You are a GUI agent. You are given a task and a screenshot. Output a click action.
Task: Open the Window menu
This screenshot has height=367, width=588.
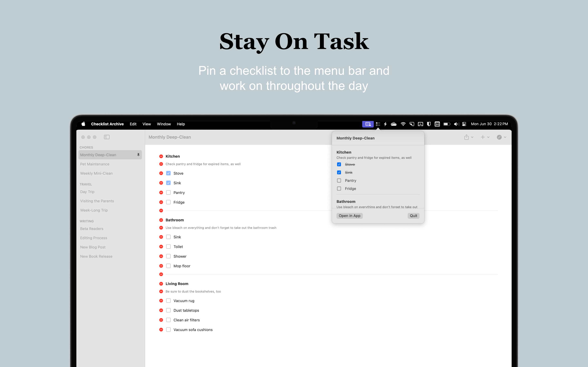pos(164,124)
